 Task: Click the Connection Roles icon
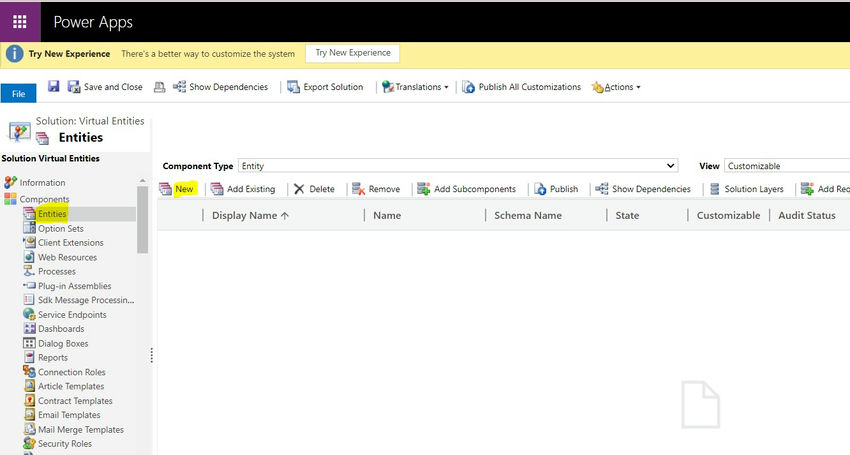click(x=29, y=371)
